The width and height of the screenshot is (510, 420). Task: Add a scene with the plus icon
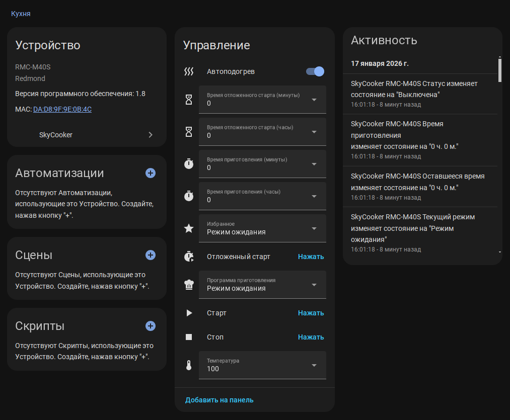coord(150,255)
